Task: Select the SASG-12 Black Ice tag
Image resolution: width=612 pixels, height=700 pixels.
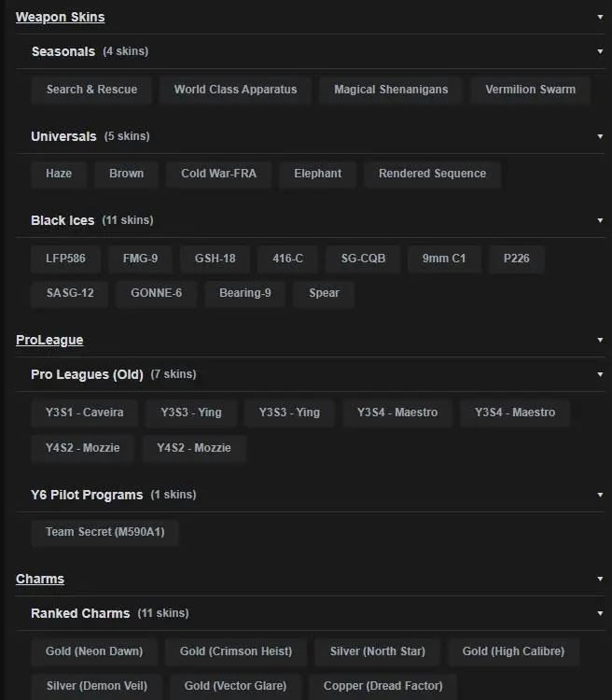Action: [70, 293]
